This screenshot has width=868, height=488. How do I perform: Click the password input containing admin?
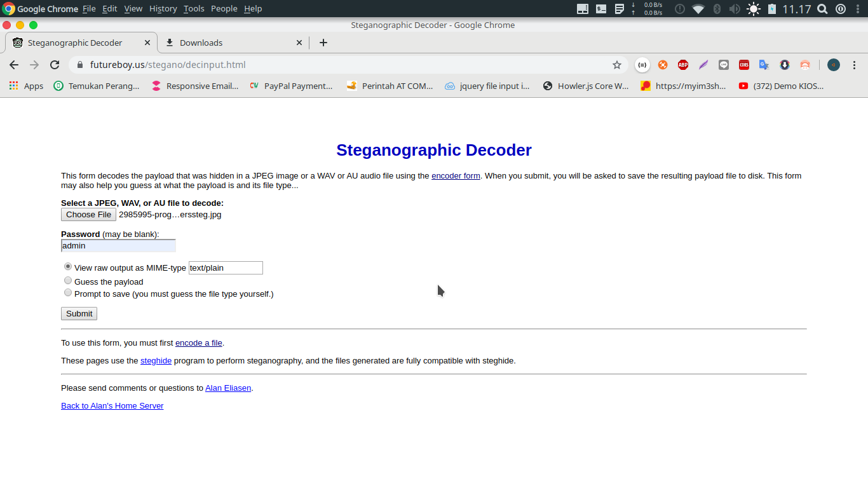pos(118,245)
